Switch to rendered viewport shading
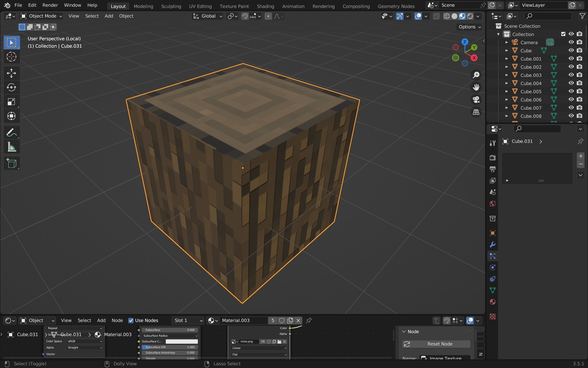This screenshot has width=588, height=368. coord(470,16)
